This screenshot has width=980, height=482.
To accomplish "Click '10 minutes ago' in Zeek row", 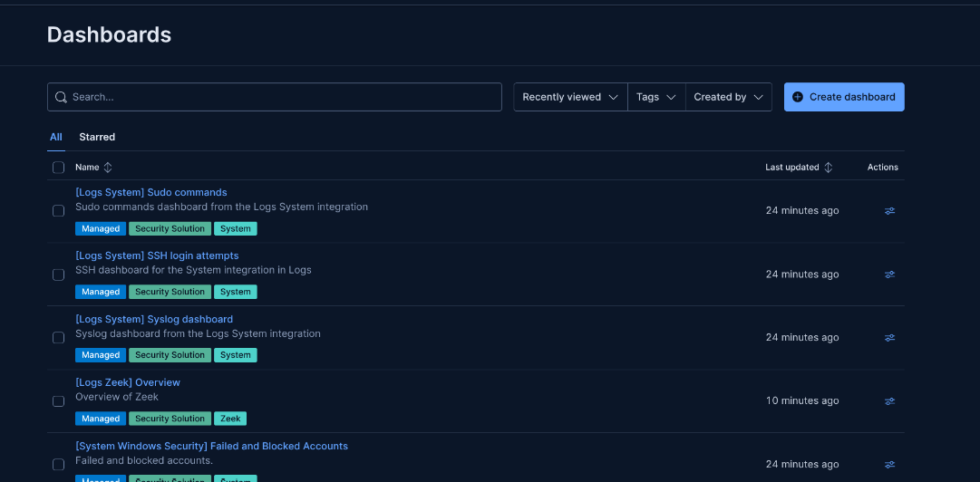I will (x=802, y=400).
